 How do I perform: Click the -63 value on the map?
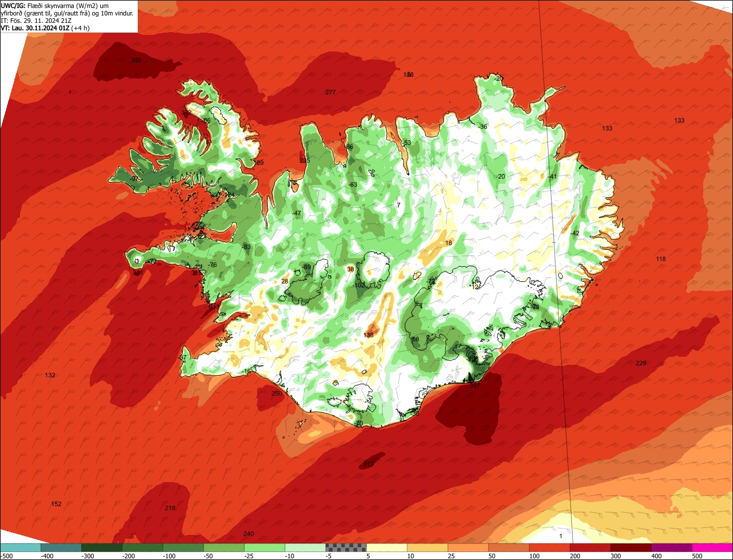[353, 184]
